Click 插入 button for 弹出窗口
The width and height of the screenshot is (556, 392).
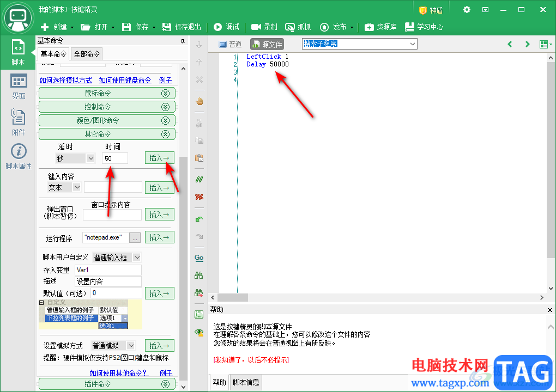(x=160, y=215)
